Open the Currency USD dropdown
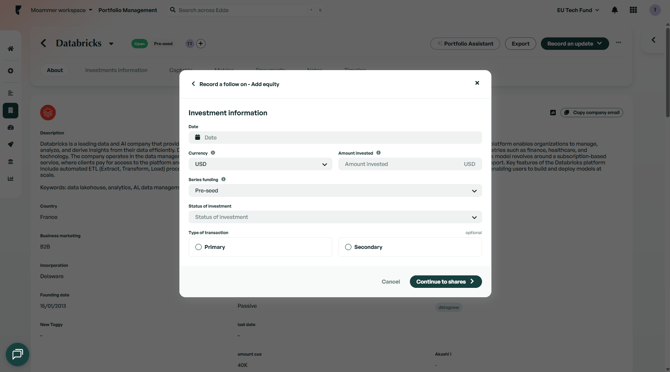The image size is (670, 372). (260, 164)
